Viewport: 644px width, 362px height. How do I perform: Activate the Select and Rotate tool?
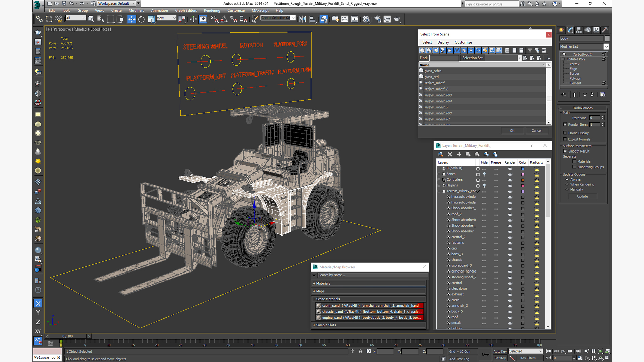click(x=141, y=19)
